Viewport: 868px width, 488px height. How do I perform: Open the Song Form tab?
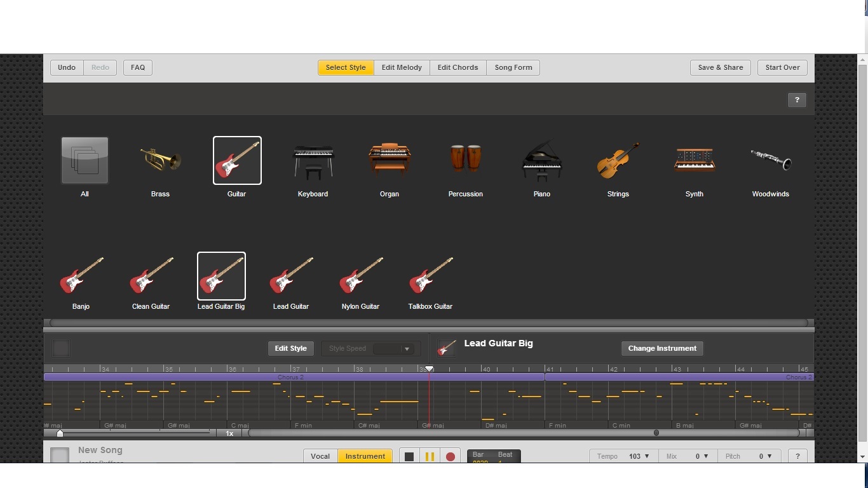(513, 67)
